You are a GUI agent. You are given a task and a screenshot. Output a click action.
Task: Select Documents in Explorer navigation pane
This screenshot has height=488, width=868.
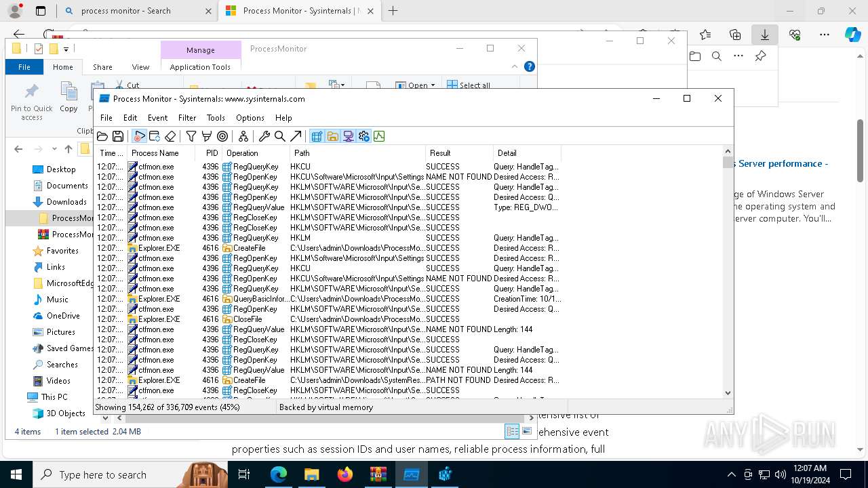click(67, 186)
